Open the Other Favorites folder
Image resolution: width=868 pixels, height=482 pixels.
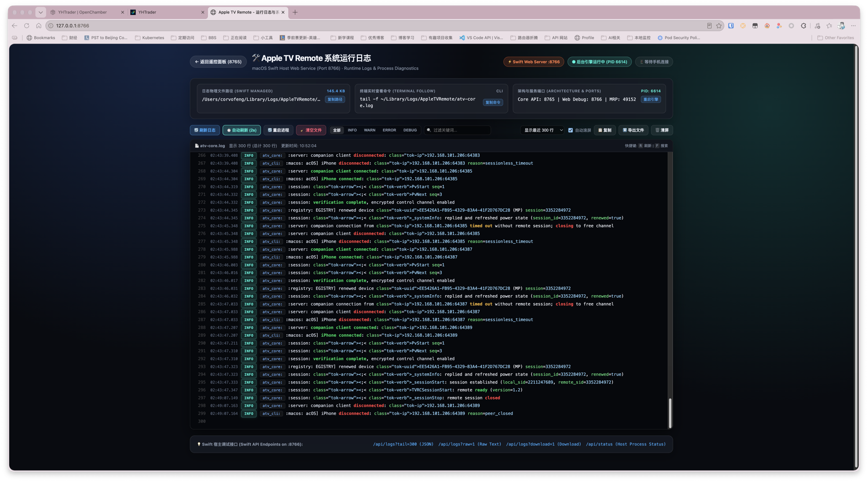pyautogui.click(x=836, y=38)
